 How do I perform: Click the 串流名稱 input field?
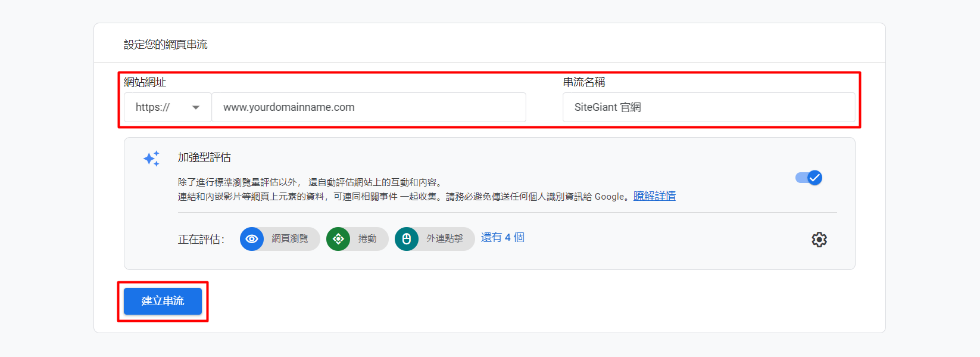pyautogui.click(x=709, y=107)
